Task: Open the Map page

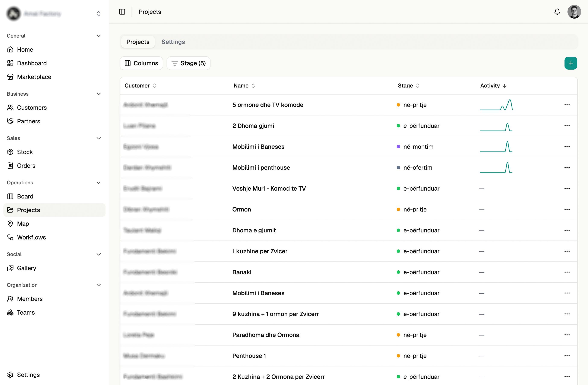Action: point(54,224)
